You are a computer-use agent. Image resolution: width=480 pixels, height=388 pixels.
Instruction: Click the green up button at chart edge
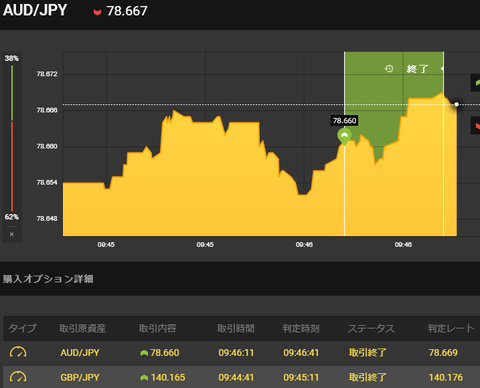pos(476,83)
